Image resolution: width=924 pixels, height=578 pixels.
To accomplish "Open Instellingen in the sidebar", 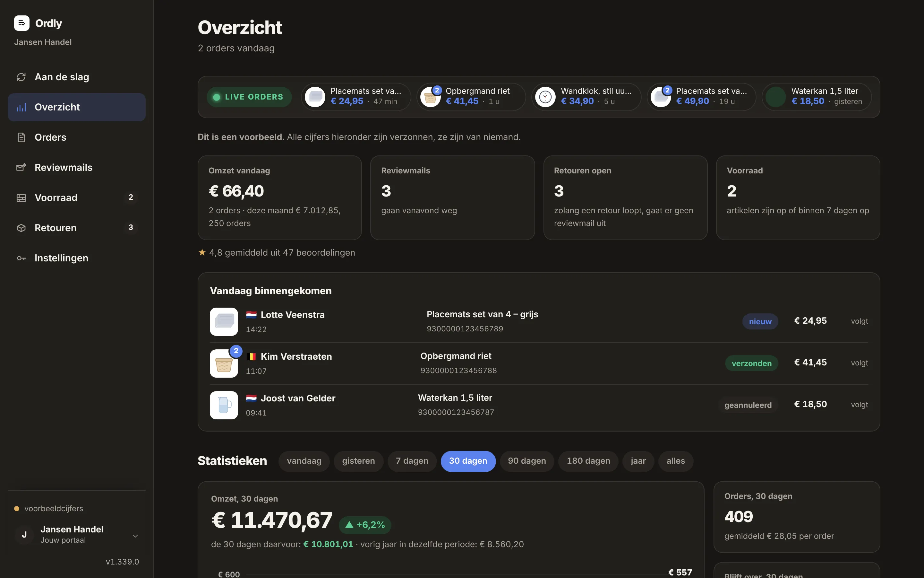I will pos(76,258).
